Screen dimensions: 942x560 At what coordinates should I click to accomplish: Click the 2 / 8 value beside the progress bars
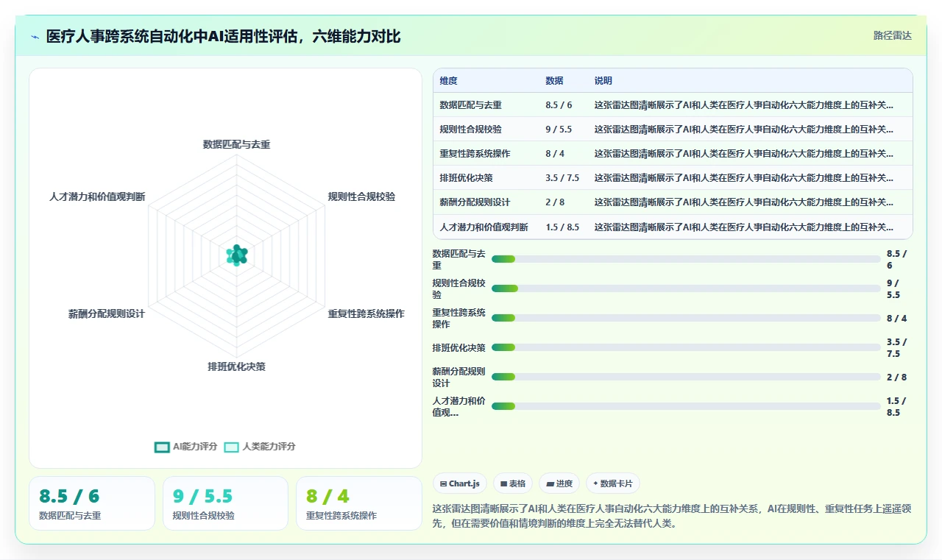[896, 377]
